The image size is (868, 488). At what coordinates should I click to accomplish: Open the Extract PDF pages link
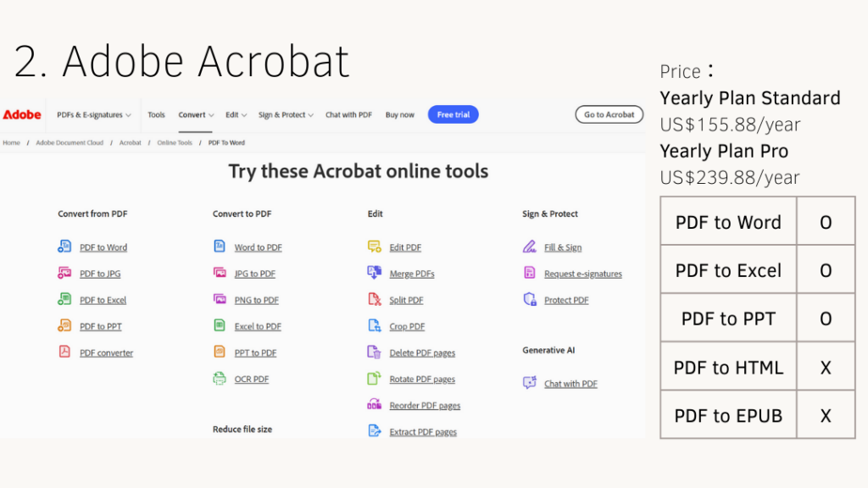pos(423,431)
